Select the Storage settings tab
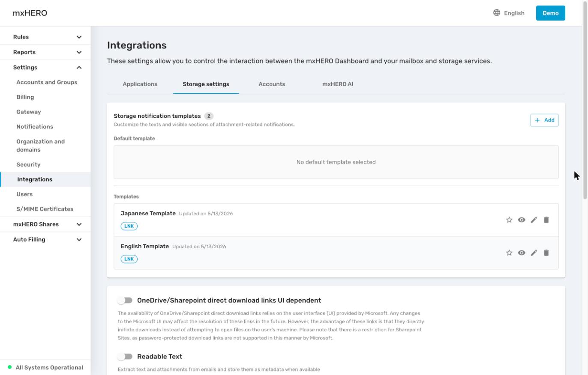 (206, 84)
